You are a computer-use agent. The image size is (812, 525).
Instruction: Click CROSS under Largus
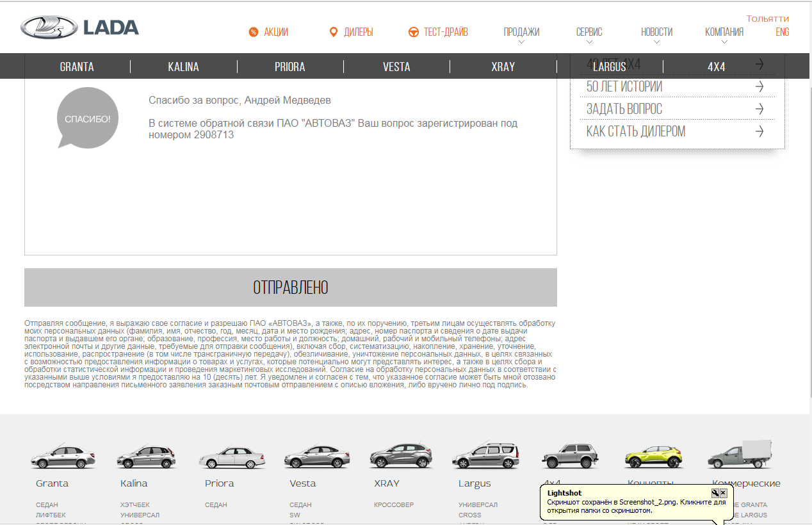pos(469,515)
